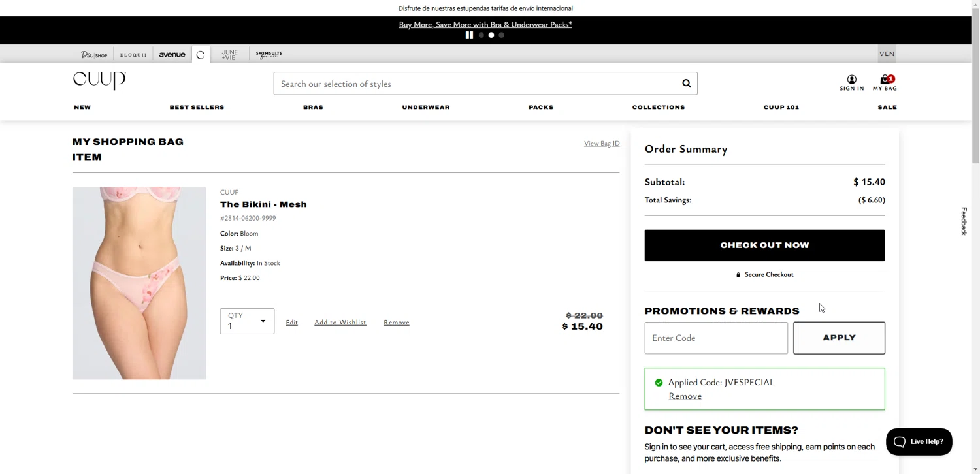Open the New menu
Screen dimensions: 980x474
pyautogui.click(x=82, y=107)
